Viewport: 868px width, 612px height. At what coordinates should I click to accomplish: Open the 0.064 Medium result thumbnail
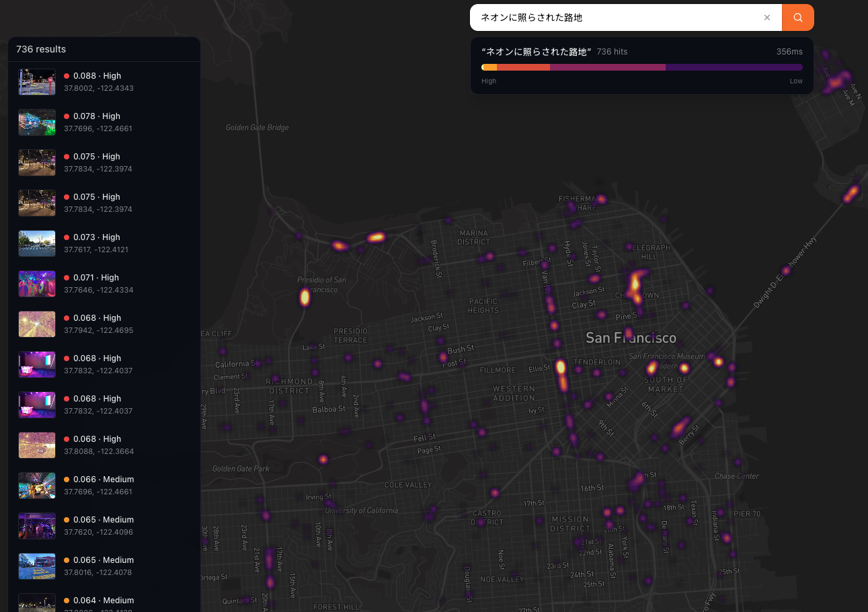(37, 602)
